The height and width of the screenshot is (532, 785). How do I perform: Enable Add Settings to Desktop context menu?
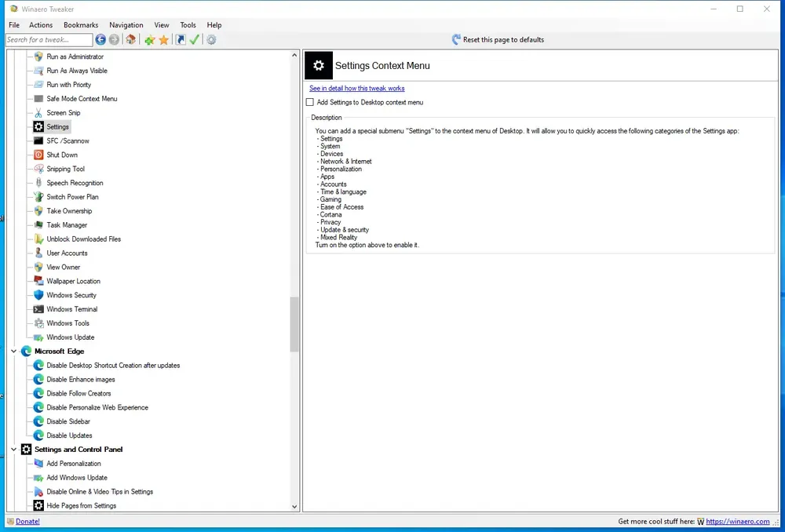pyautogui.click(x=310, y=102)
